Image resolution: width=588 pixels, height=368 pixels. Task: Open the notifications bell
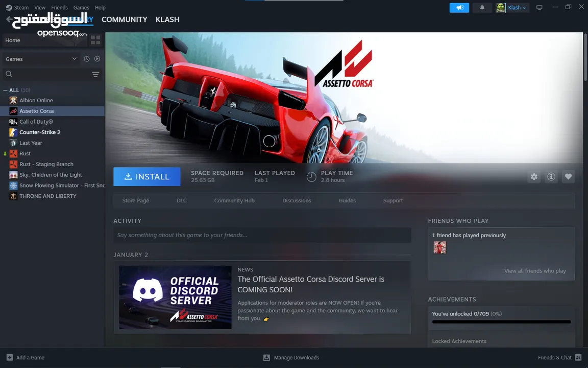482,8
